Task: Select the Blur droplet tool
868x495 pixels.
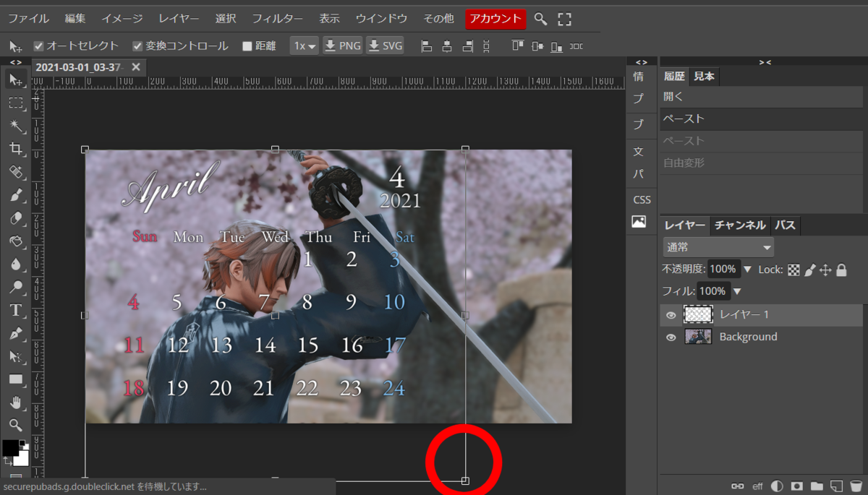Action: 16,264
